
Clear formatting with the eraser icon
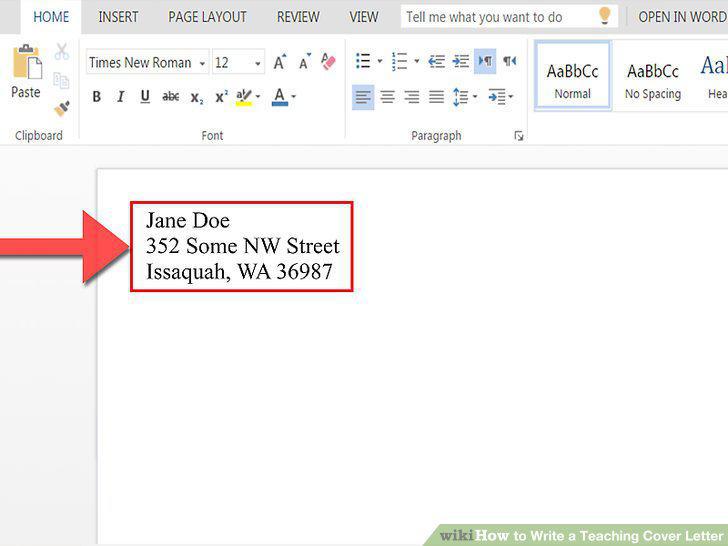[x=328, y=61]
